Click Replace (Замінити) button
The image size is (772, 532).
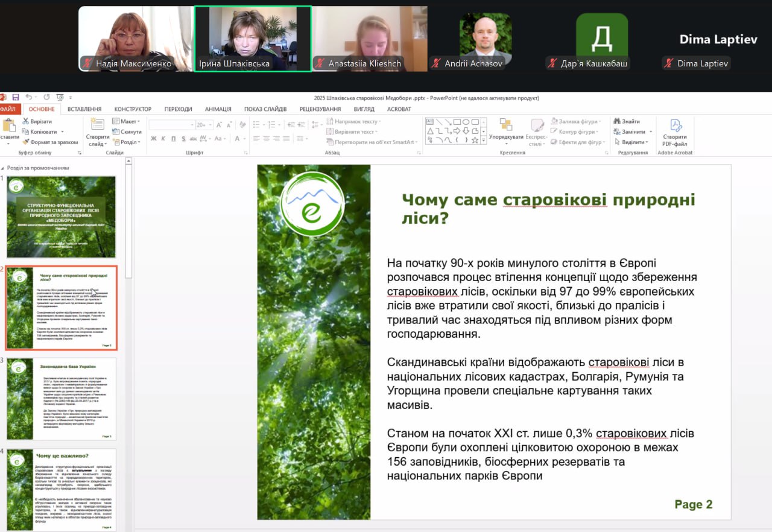630,132
